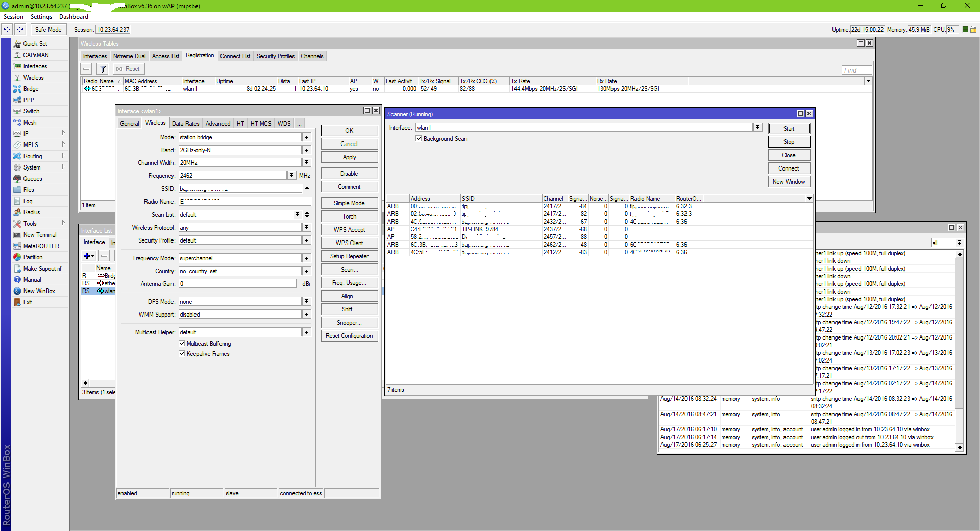Open the Bridge section in sidebar
Screen dimensions: 980x531
pos(31,89)
